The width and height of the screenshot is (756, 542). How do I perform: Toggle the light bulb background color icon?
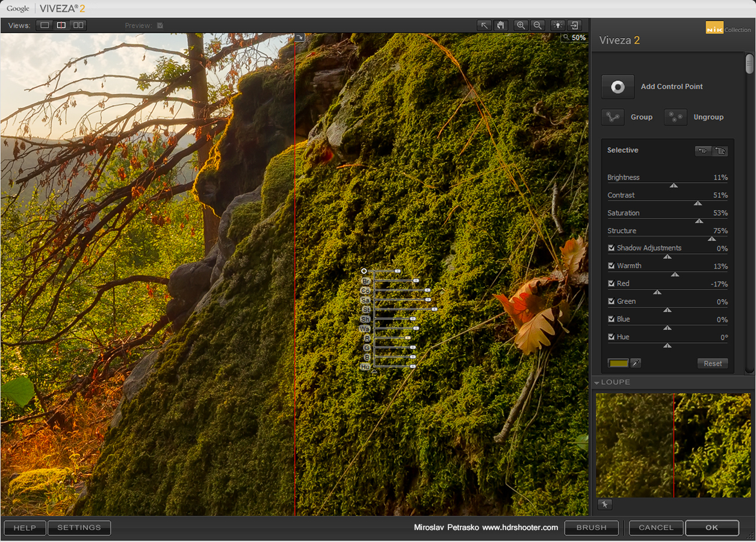coord(558,25)
